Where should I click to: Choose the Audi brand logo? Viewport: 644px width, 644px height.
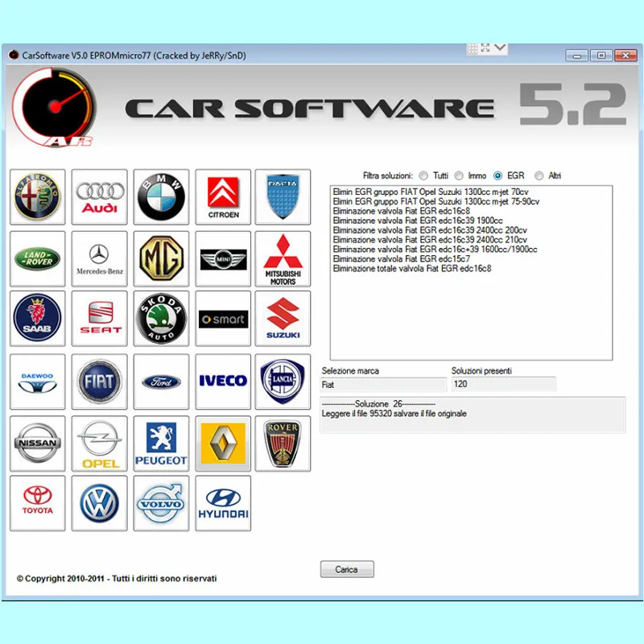(99, 196)
